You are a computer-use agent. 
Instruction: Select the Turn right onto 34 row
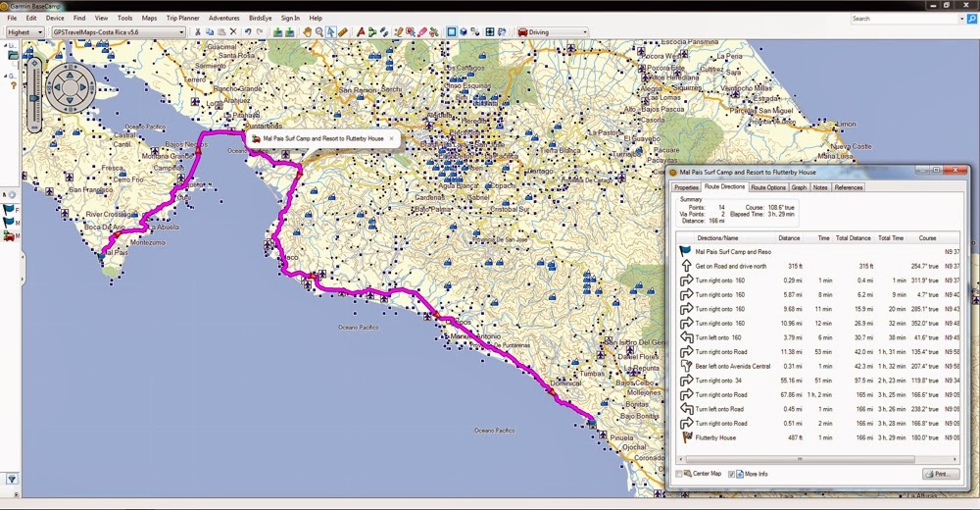tap(817, 381)
